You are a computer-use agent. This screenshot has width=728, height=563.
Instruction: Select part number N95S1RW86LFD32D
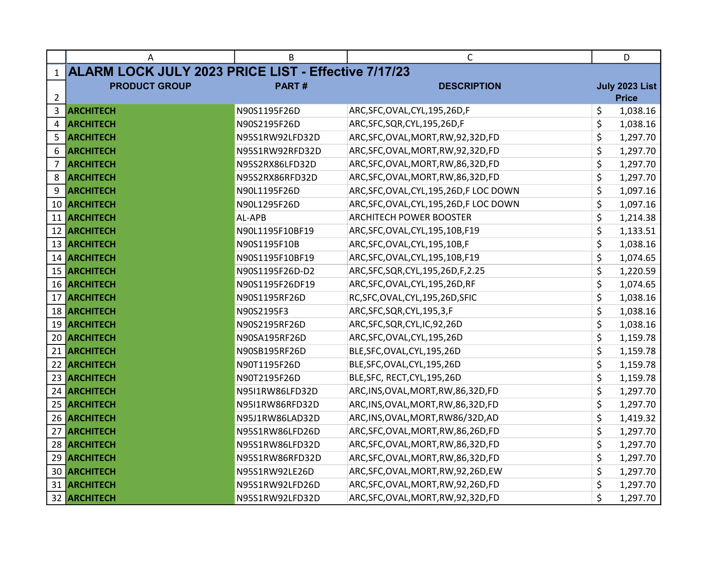(x=291, y=445)
